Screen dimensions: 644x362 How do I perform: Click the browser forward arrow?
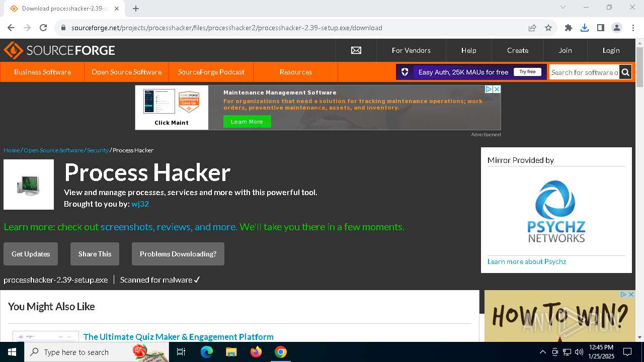click(27, 28)
